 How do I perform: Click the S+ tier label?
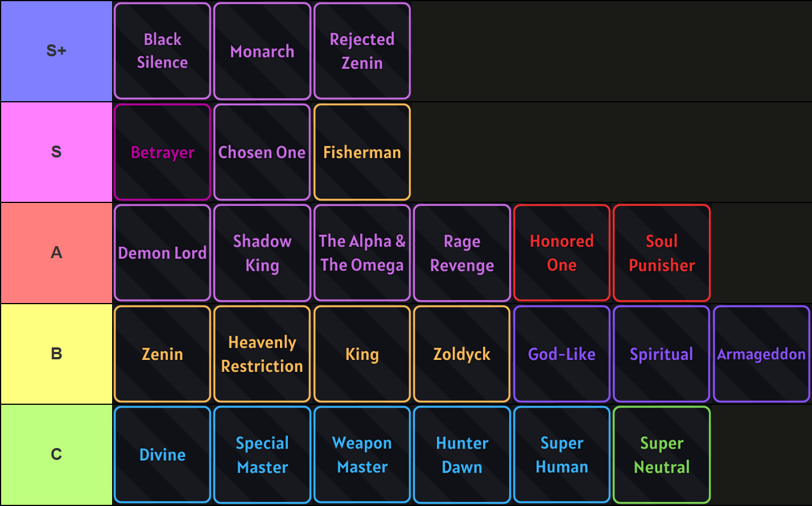[56, 51]
